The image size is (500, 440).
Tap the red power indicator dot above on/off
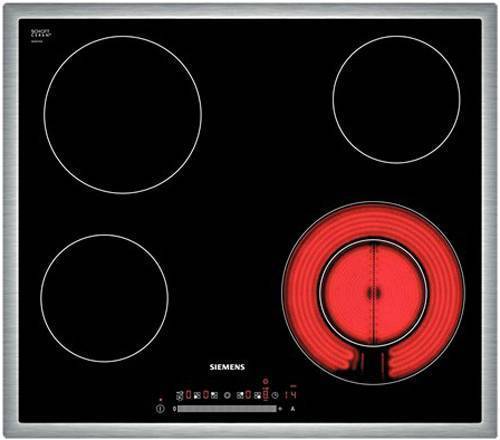click(161, 399)
